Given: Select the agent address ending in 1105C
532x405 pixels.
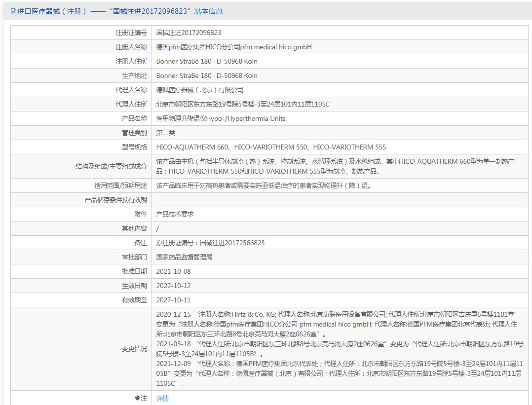Looking at the screenshot, I should (x=243, y=104).
